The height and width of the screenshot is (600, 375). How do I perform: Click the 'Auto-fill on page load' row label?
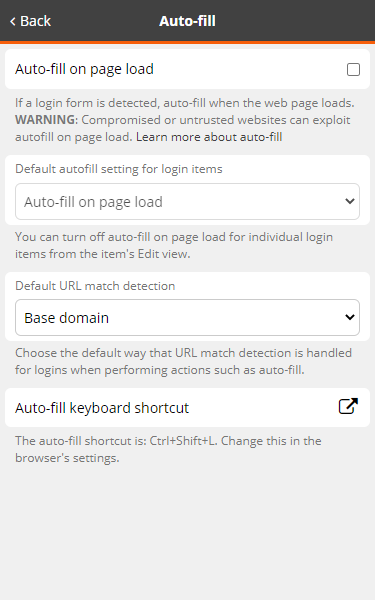84,69
